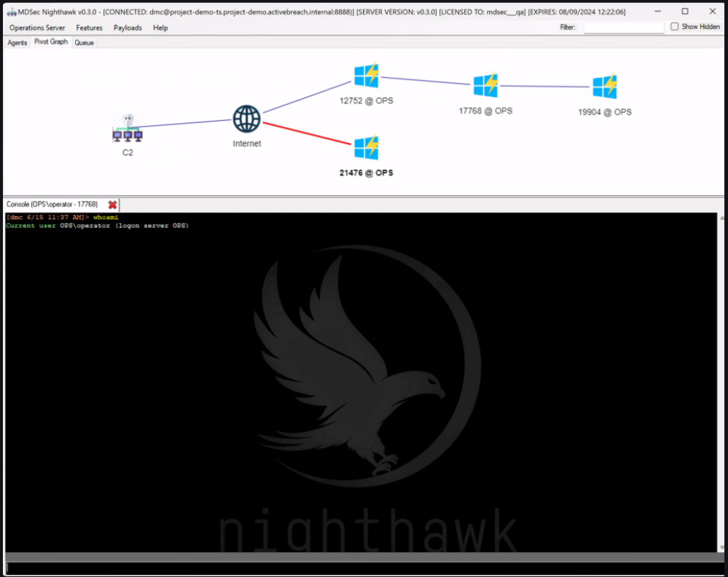This screenshot has width=728, height=577.
Task: Switch to the Pivot Graph tab
Action: [x=51, y=42]
